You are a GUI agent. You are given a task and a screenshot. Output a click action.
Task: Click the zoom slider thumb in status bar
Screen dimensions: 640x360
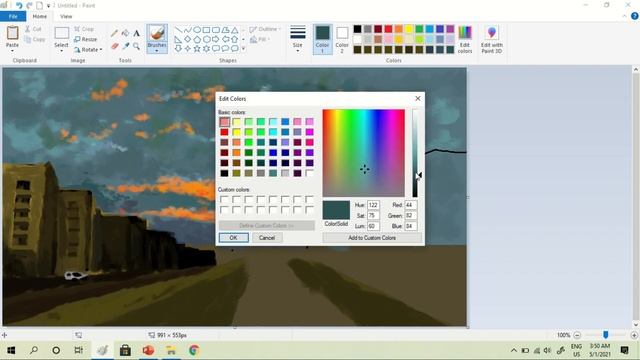606,335
